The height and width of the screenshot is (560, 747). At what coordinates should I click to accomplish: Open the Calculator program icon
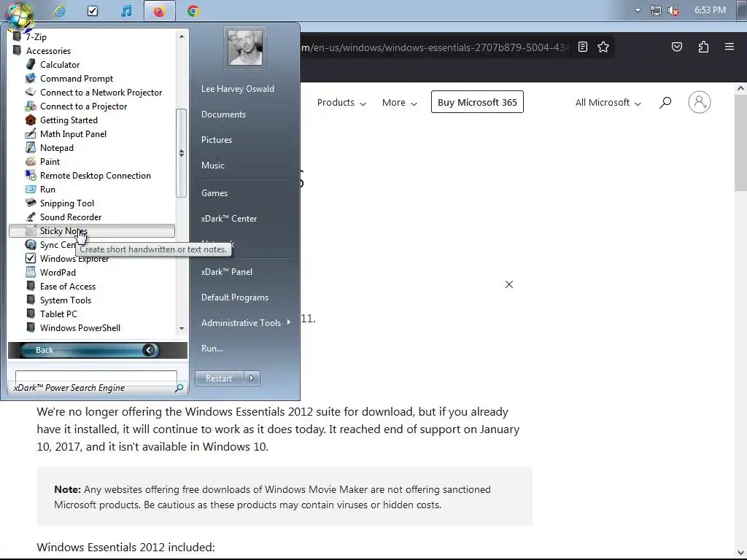31,64
